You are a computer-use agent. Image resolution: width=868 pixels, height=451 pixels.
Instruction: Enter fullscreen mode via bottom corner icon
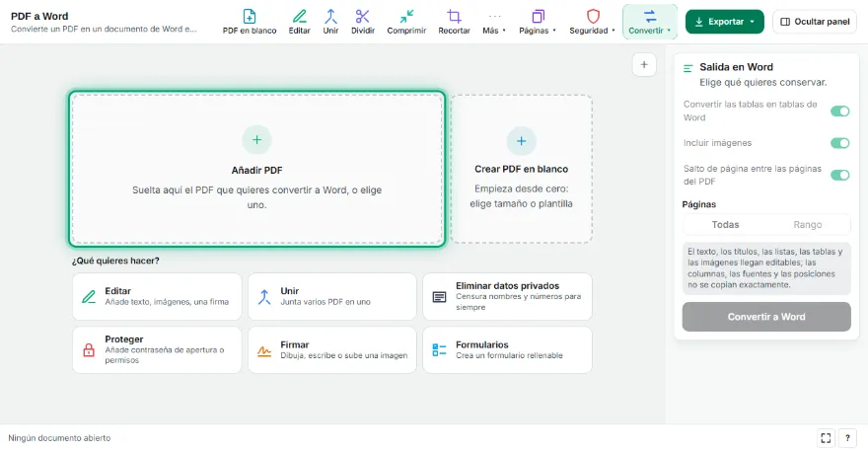pos(826,438)
